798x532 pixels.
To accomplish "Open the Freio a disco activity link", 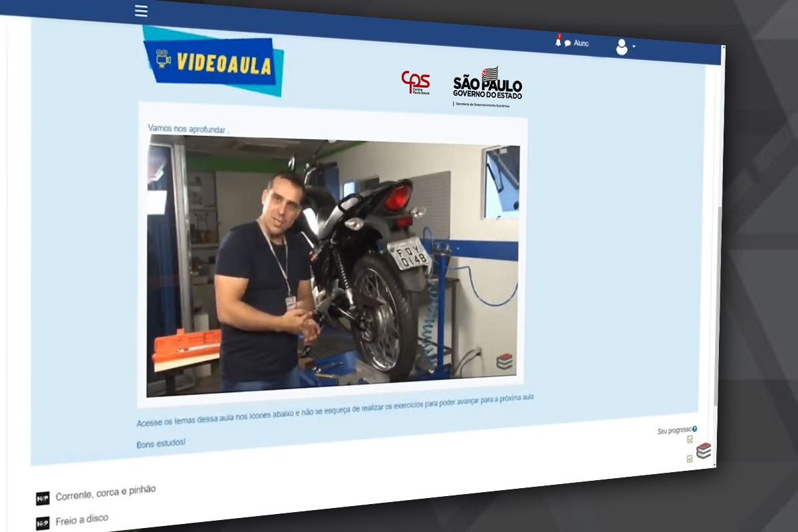I will point(81,519).
